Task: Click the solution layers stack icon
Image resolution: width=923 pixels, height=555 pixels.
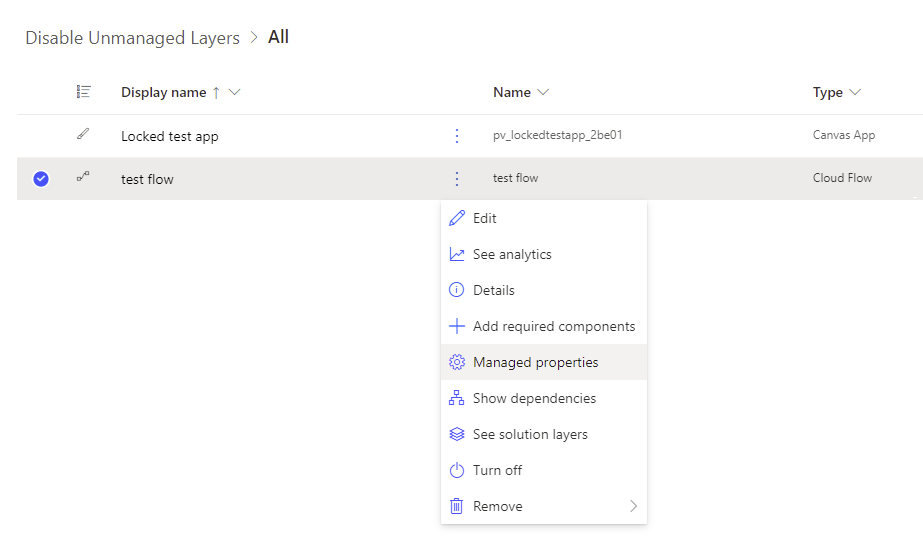Action: point(457,434)
